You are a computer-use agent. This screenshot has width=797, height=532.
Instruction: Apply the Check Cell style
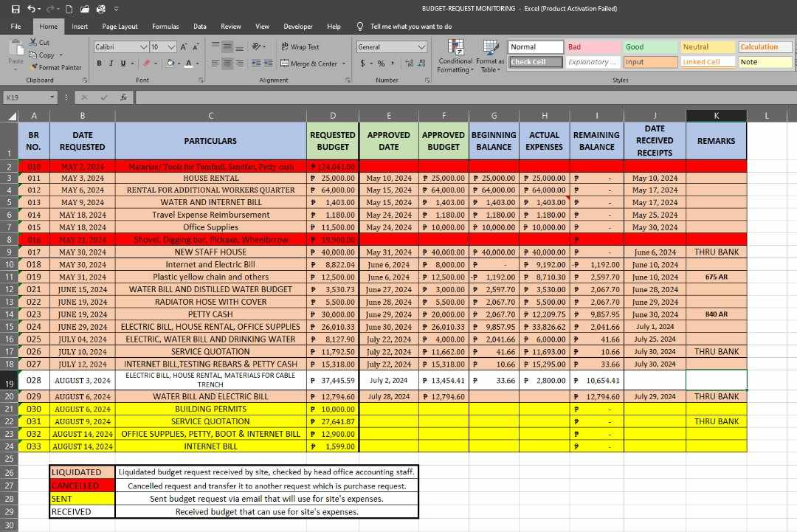pyautogui.click(x=536, y=62)
